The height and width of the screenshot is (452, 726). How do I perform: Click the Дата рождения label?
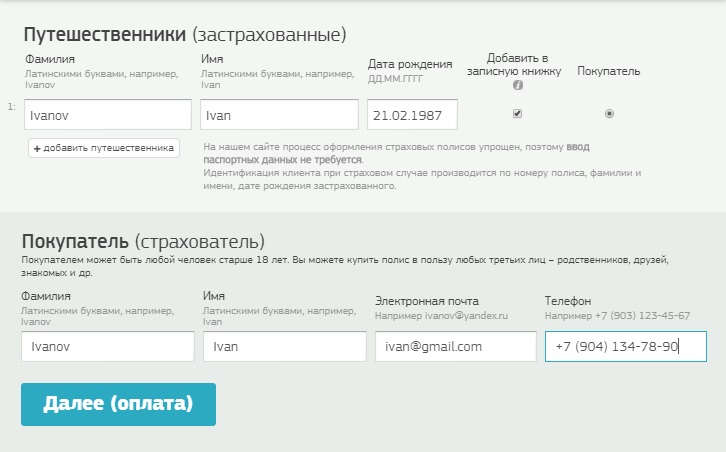coord(410,64)
